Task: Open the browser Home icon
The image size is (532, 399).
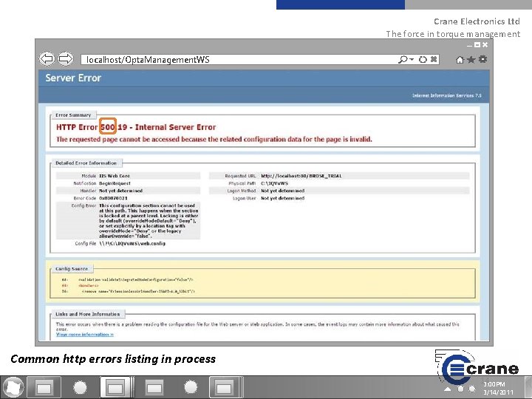Action: (x=460, y=60)
